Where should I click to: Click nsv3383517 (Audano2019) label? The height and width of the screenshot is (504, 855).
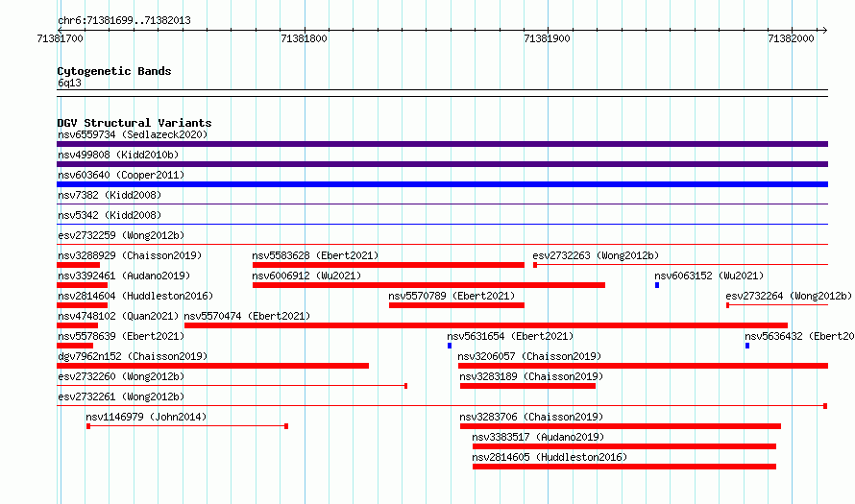tap(538, 437)
